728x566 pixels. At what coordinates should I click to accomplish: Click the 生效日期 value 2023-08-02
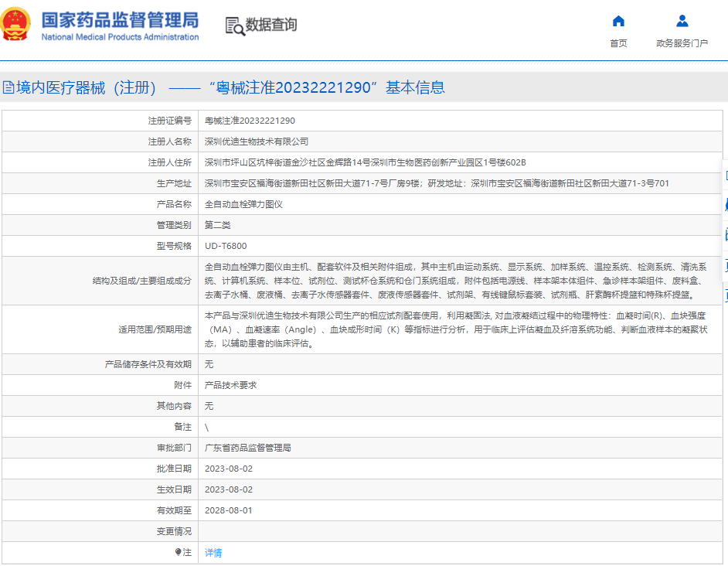[229, 489]
